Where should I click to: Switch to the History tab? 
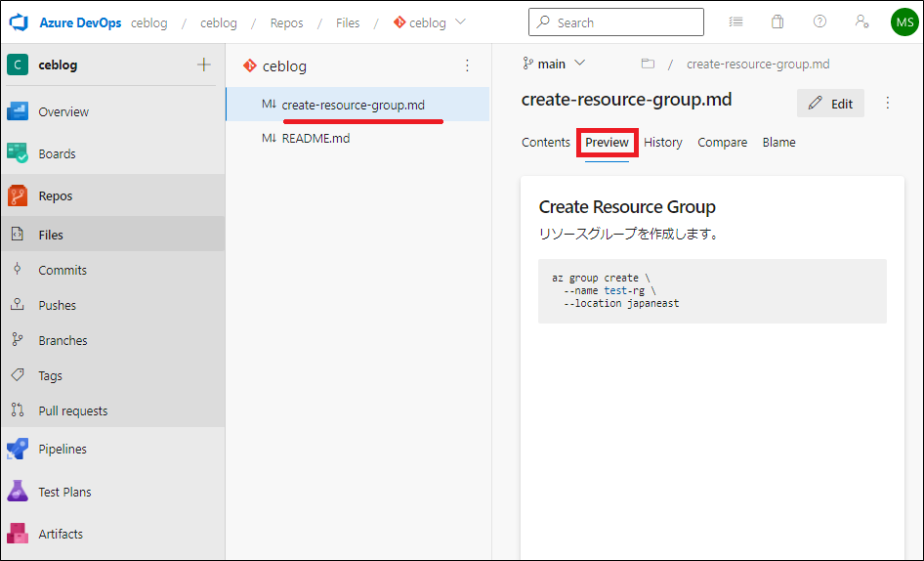(663, 142)
